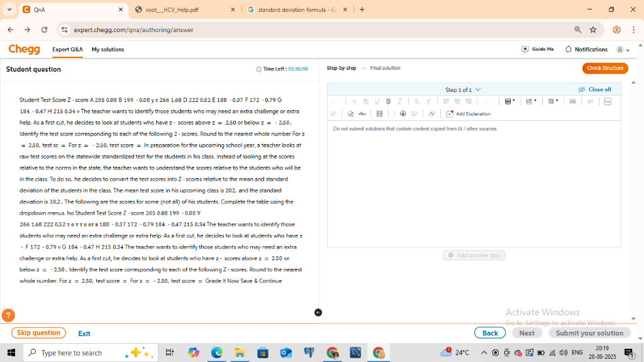Viewport: 644px width, 362px height.
Task: Click in the solution text editor area
Action: (474, 183)
